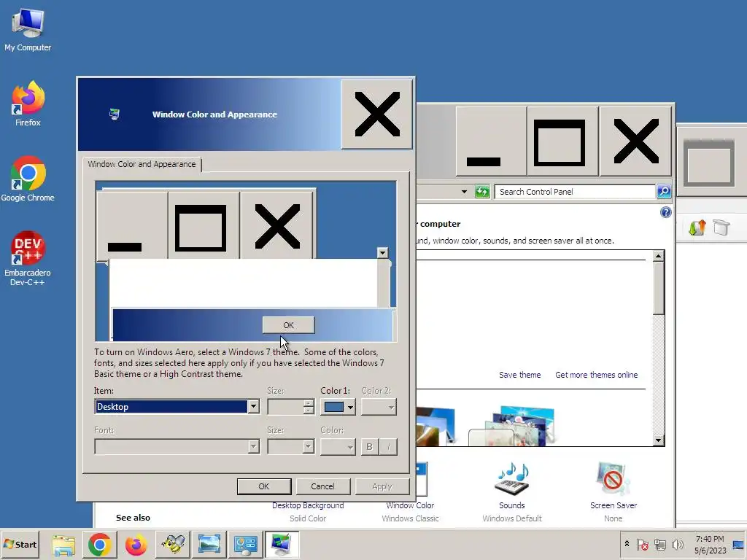Click the minimize button in the appearance preview

point(132,225)
